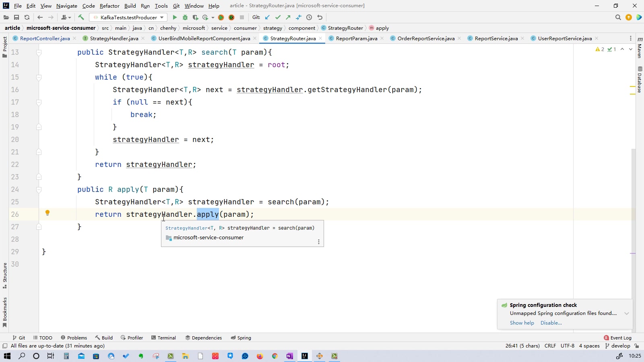Screen dimensions: 644x362
Task: Switch to UserBindMobileReportComponent.java tab
Action: point(204,38)
